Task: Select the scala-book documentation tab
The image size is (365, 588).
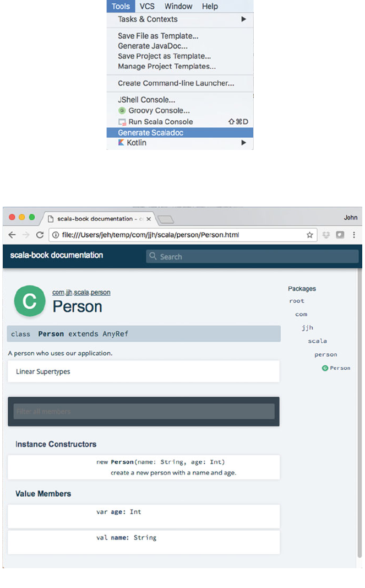Action: (x=99, y=219)
